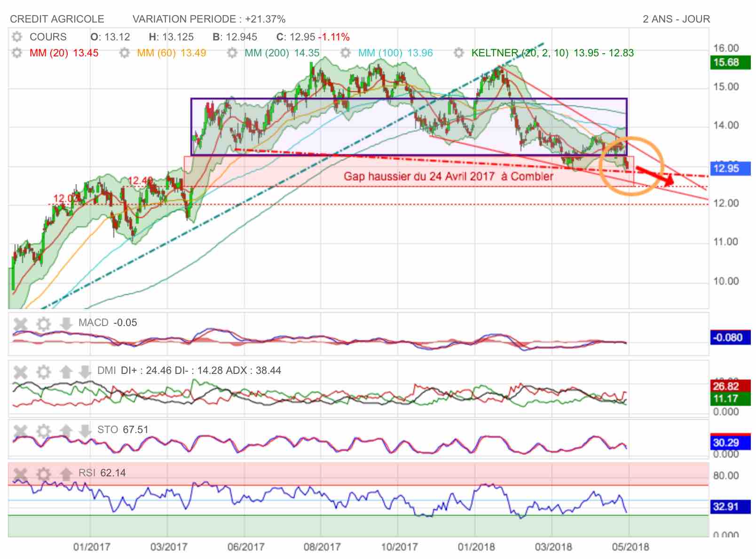This screenshot has width=756, height=559.
Task: Click the low price B: 12.945
Action: tap(235, 37)
